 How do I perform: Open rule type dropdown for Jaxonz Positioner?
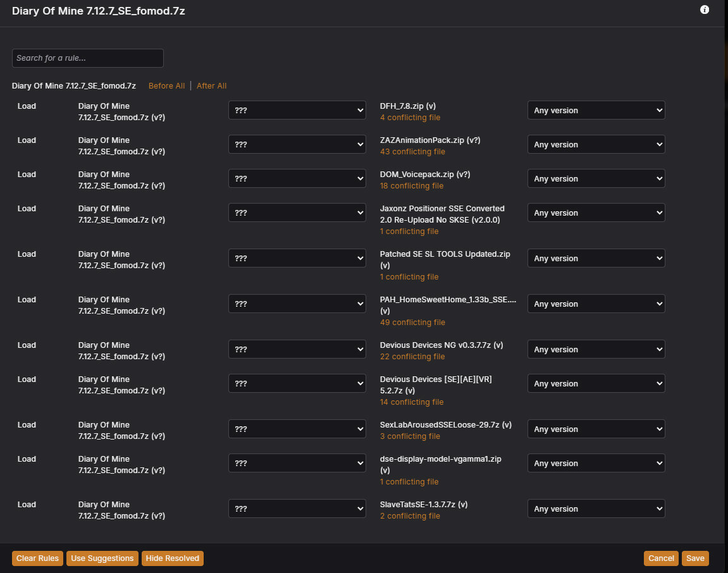click(297, 213)
